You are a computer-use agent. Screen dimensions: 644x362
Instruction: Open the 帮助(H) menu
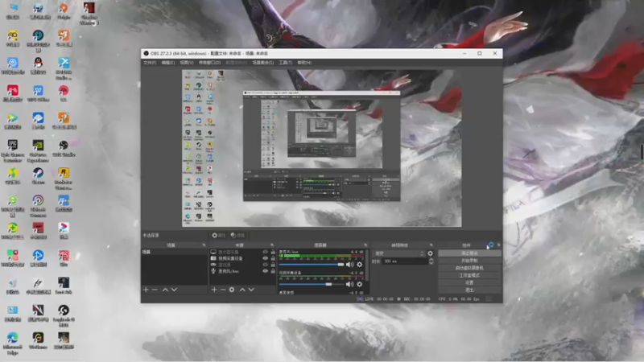304,63
